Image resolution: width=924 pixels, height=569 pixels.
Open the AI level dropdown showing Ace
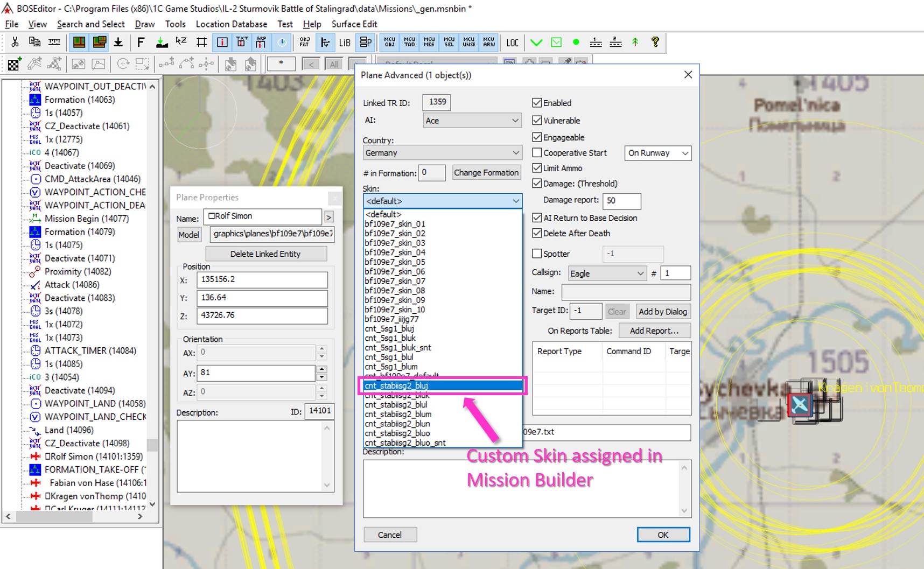[472, 121]
